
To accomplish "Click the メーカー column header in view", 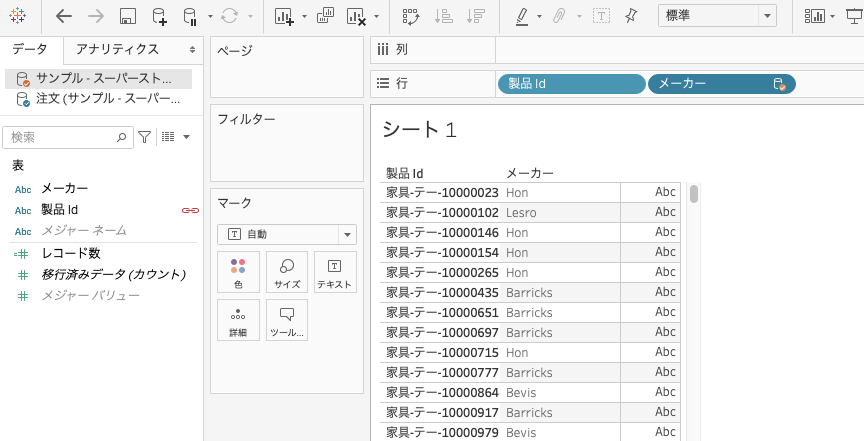I will click(x=530, y=173).
